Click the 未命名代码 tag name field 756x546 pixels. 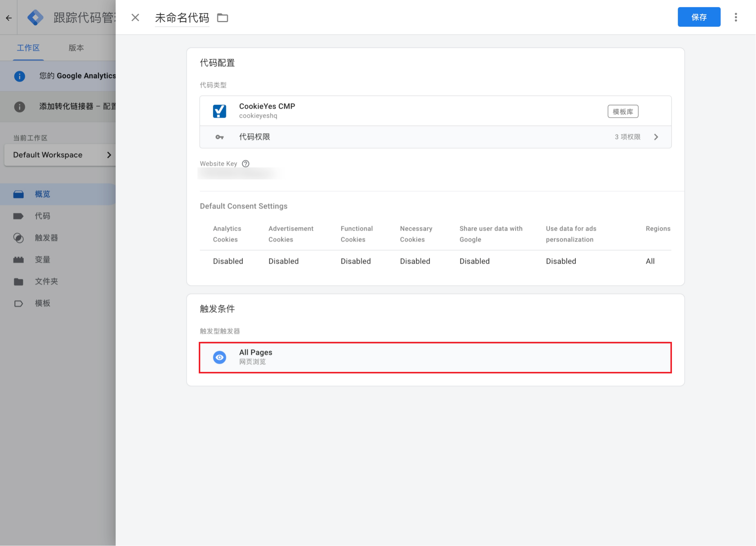[x=182, y=18]
